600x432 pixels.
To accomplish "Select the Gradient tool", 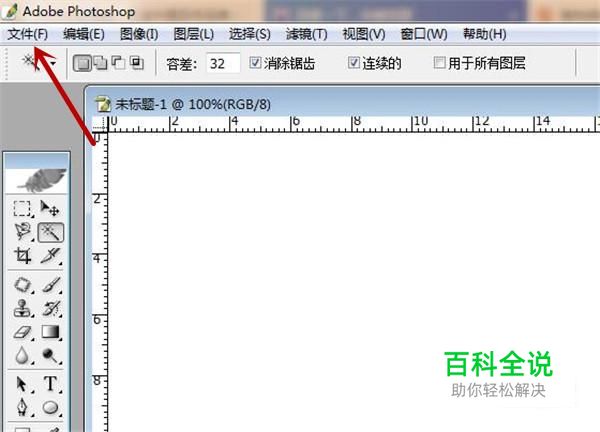I will (x=50, y=332).
